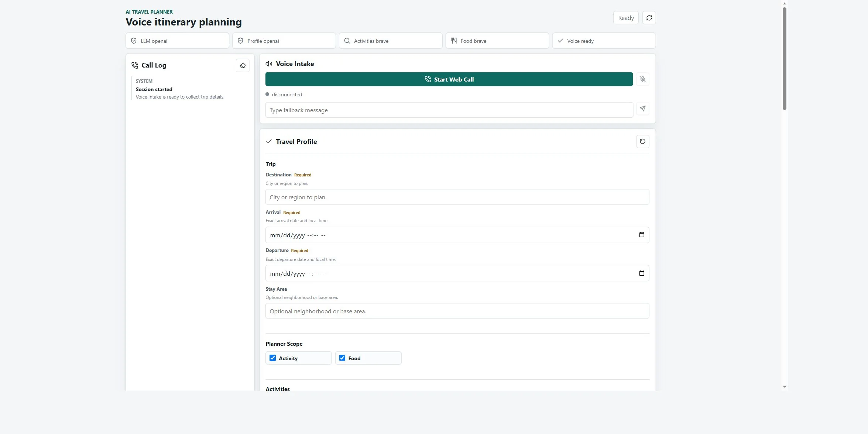Click the 'SYSTEM' label in Call Log

(x=144, y=81)
